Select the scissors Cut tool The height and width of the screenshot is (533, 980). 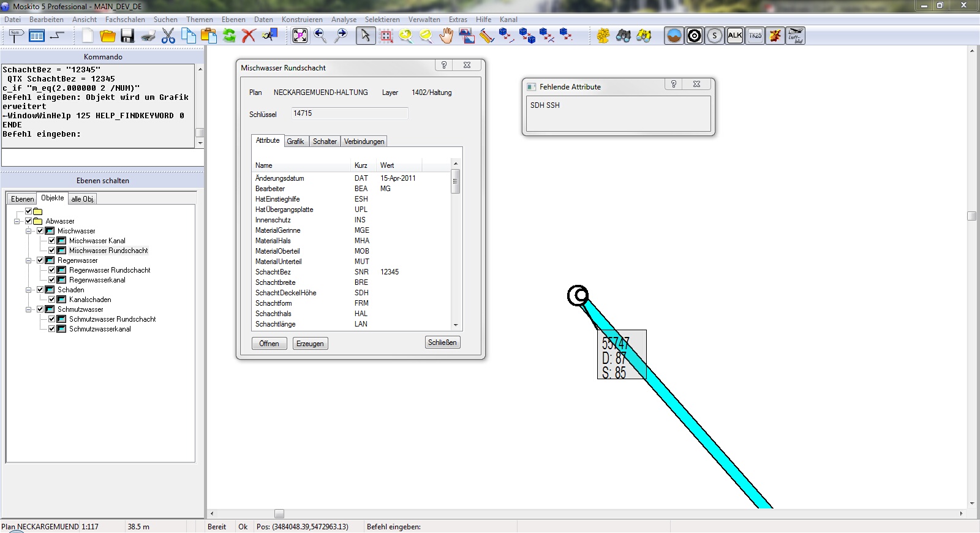tap(168, 36)
